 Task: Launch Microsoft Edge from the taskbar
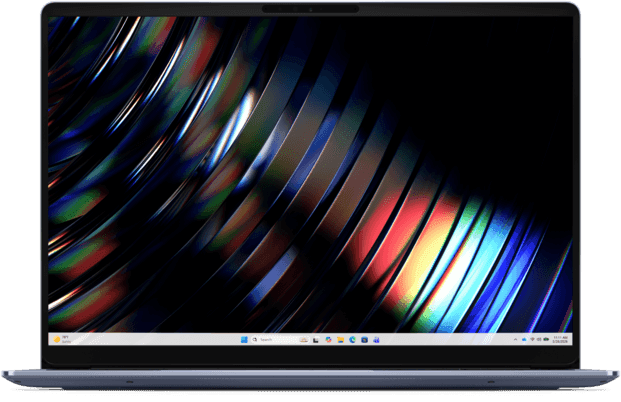(352, 339)
